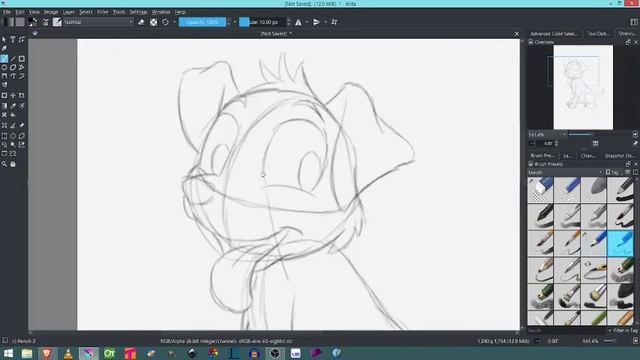Screen dimensions: 640x360
Task: Open the Normal blending mode dropdown
Action: tap(98, 22)
